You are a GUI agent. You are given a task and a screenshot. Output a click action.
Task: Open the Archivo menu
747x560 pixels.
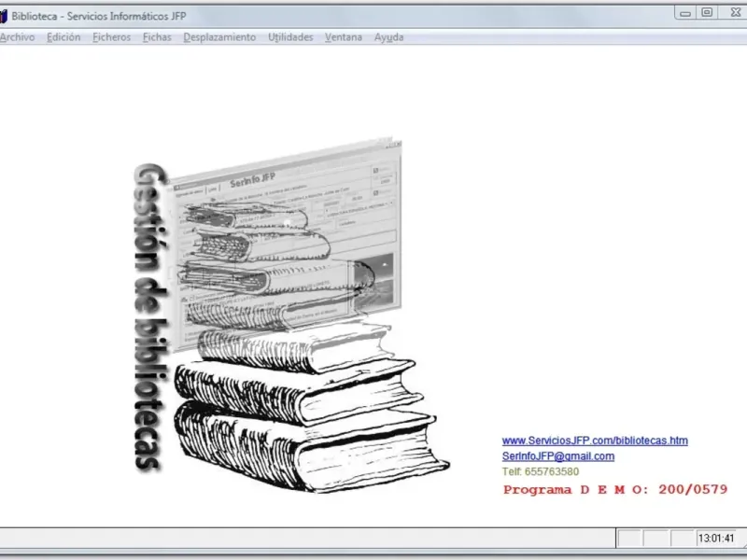coord(17,37)
